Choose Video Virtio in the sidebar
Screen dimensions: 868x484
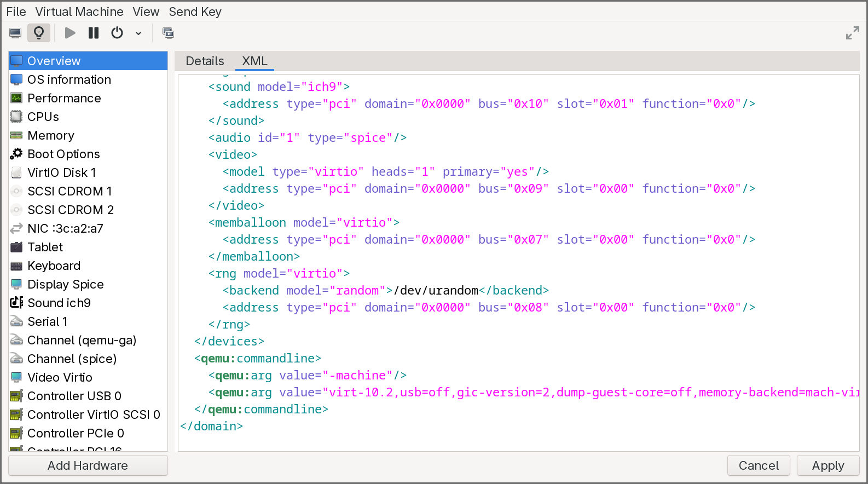(x=60, y=377)
